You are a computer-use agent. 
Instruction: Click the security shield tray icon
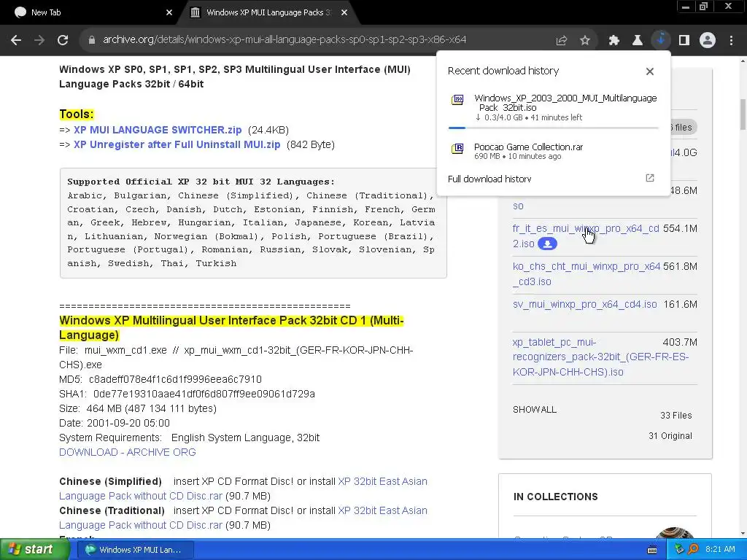[680, 550]
